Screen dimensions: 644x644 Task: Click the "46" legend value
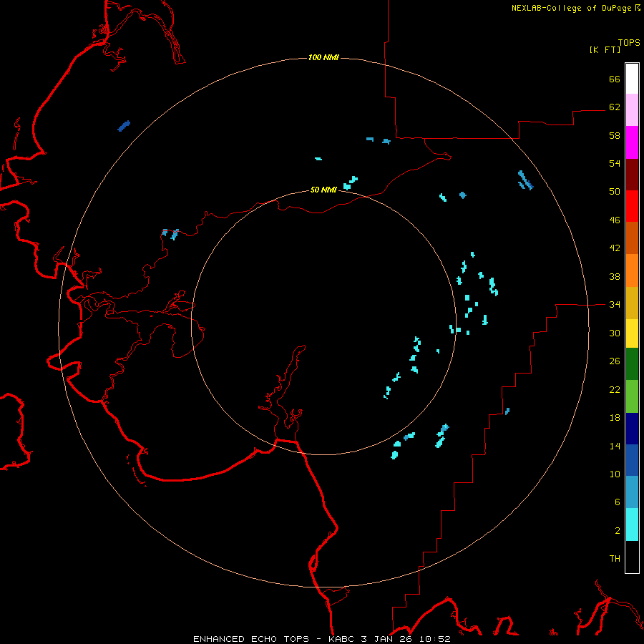pos(615,220)
